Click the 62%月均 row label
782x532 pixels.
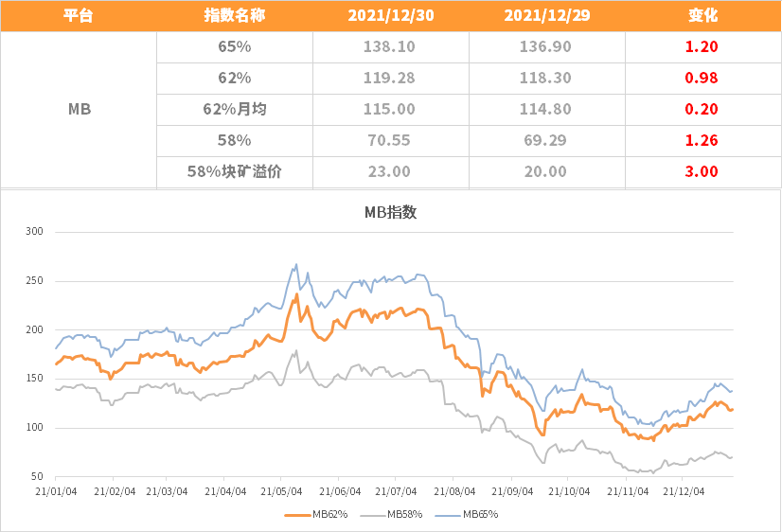[235, 109]
